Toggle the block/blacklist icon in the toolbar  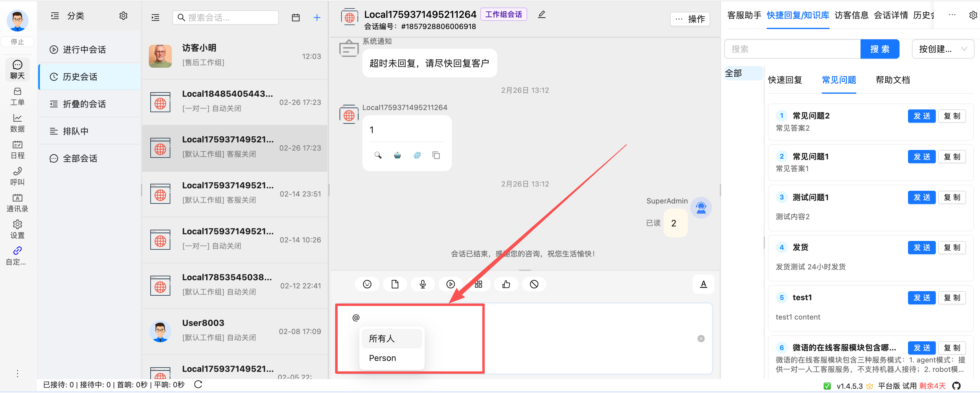click(534, 284)
